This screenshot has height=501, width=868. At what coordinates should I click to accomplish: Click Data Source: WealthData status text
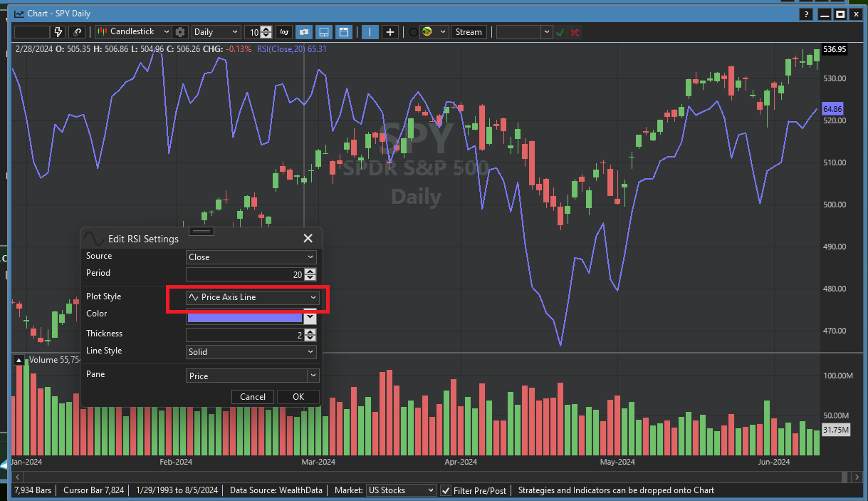[x=277, y=490]
